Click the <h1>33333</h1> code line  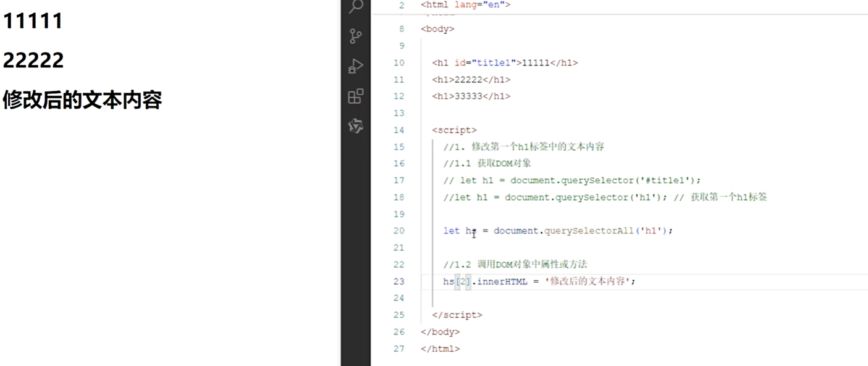tap(471, 96)
